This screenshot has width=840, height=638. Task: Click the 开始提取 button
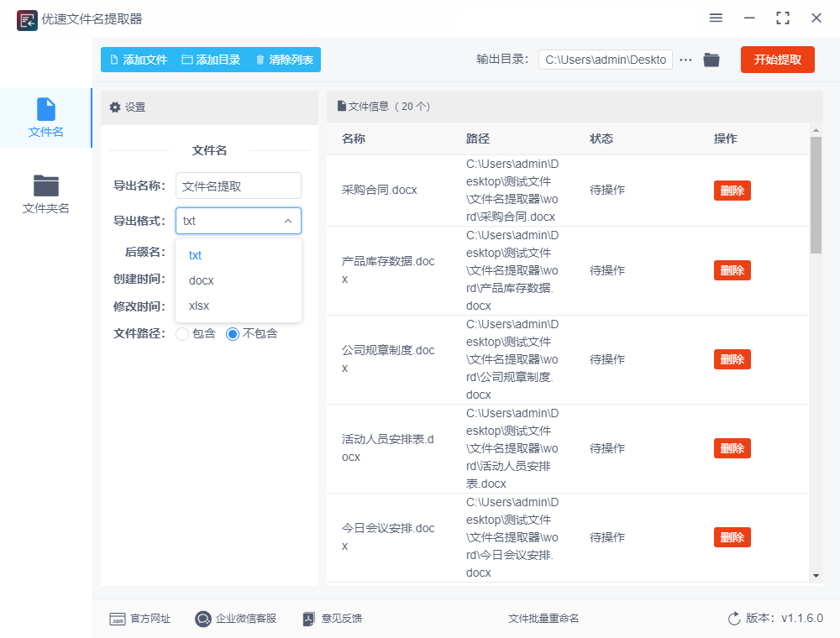777,60
